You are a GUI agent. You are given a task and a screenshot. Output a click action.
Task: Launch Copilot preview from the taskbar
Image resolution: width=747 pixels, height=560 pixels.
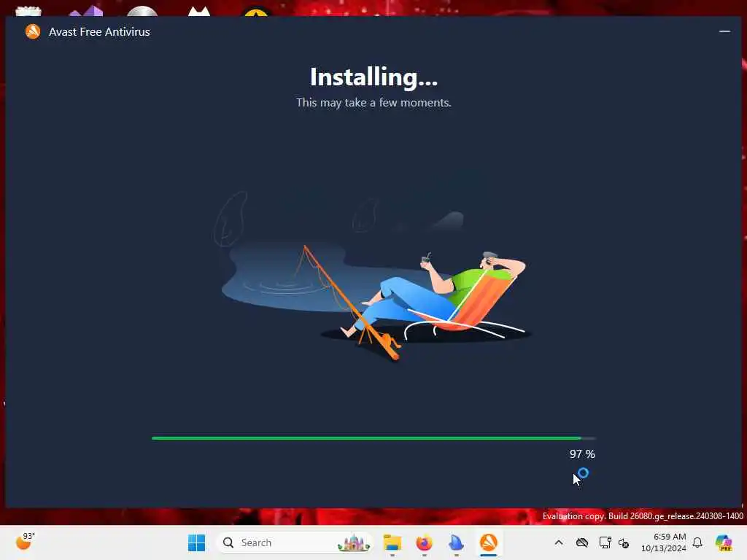(724, 542)
